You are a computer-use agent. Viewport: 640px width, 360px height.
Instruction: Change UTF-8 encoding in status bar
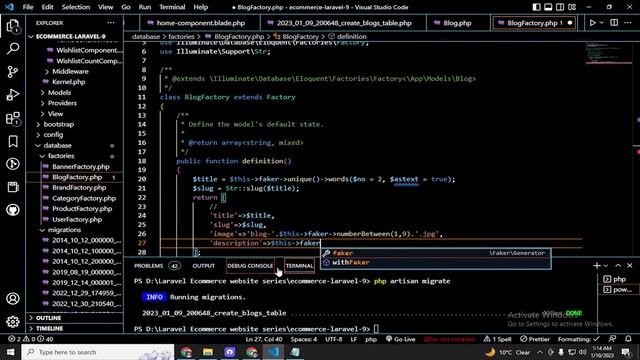[x=333, y=339]
